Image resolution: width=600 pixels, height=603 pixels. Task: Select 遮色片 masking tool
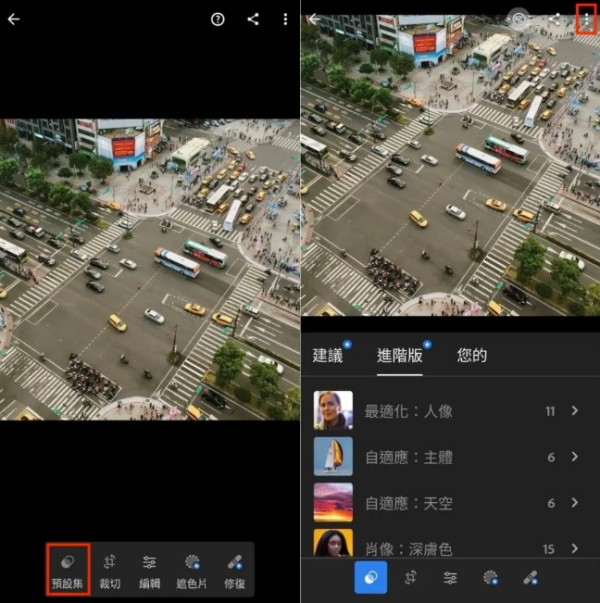[192, 570]
